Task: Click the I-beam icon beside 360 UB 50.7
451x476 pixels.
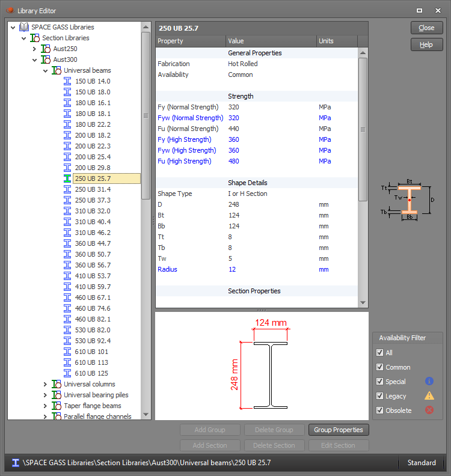Action: 67,254
